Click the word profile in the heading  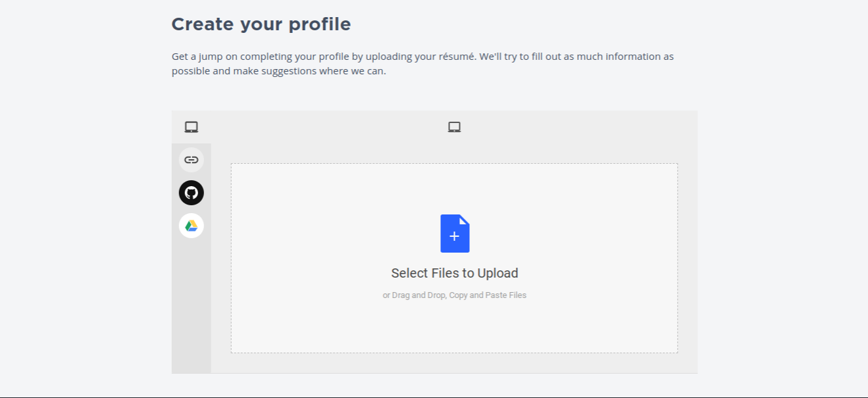coord(319,24)
